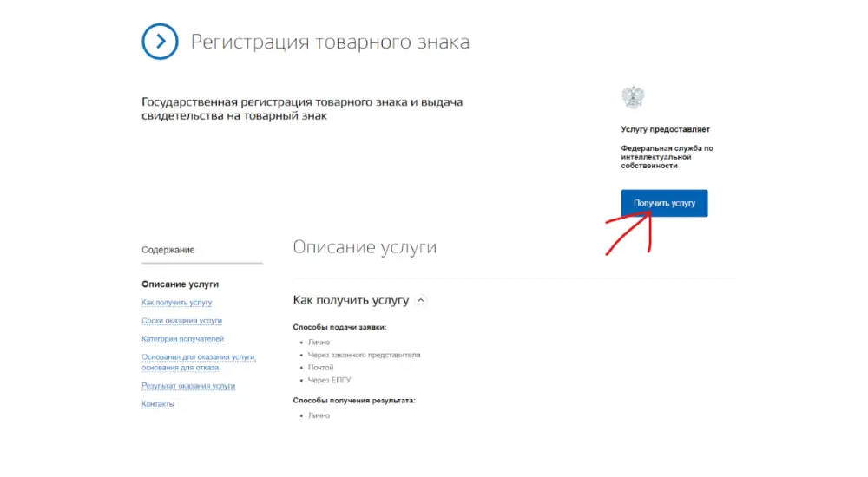This screenshot has height=477, width=868.
Task: Click the 'Почтой' list item
Action: 320,368
